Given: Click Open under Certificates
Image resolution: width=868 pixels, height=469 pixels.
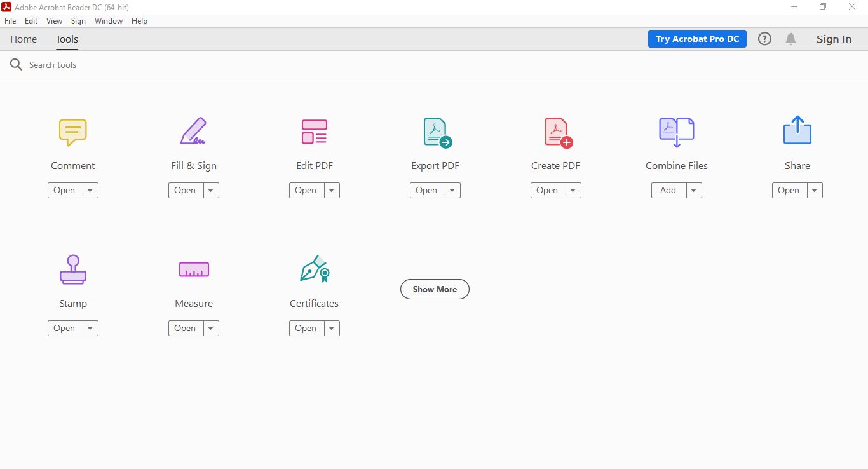Looking at the screenshot, I should click(307, 328).
